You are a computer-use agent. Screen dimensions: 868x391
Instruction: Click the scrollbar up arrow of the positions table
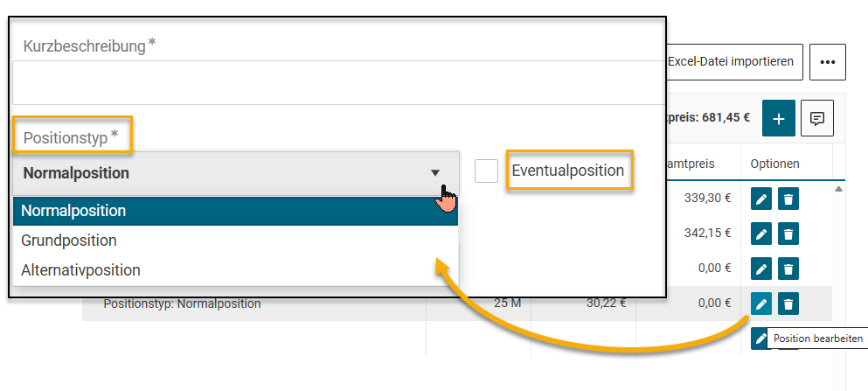click(x=839, y=188)
